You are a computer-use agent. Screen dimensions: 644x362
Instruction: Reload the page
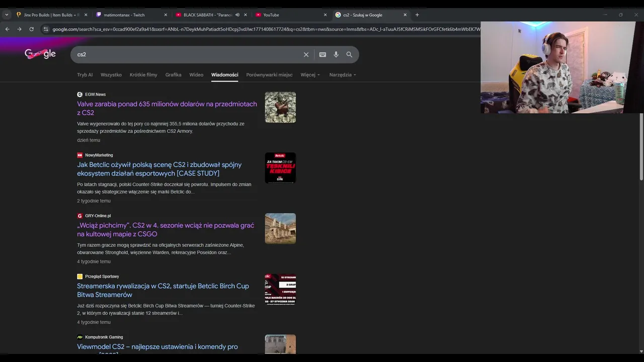click(31, 29)
